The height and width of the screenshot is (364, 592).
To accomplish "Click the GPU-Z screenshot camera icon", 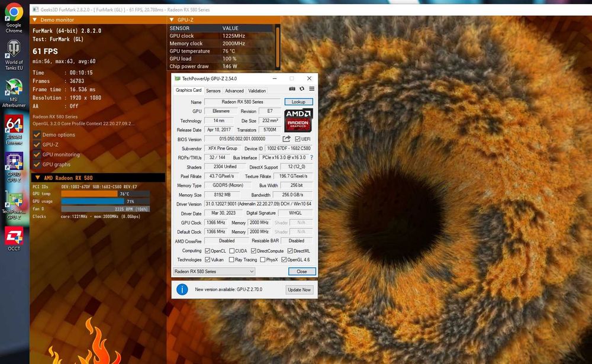I will [x=292, y=89].
